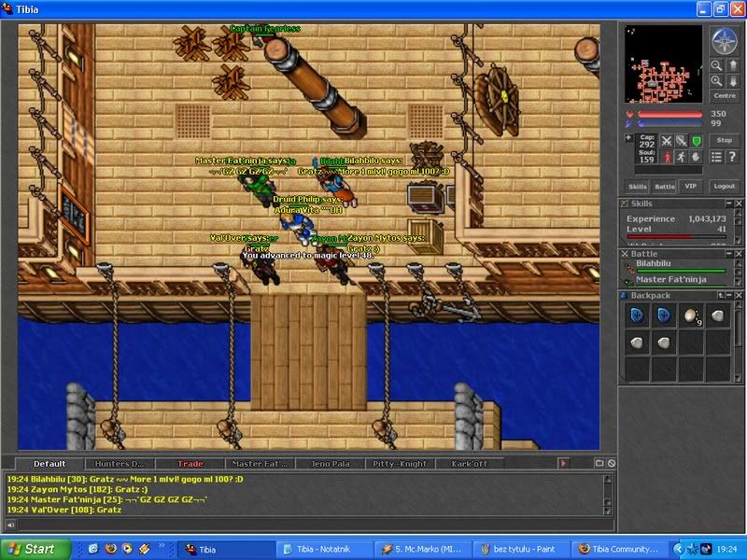The image size is (747, 560).
Task: Open the VIP list button
Action: click(690, 186)
